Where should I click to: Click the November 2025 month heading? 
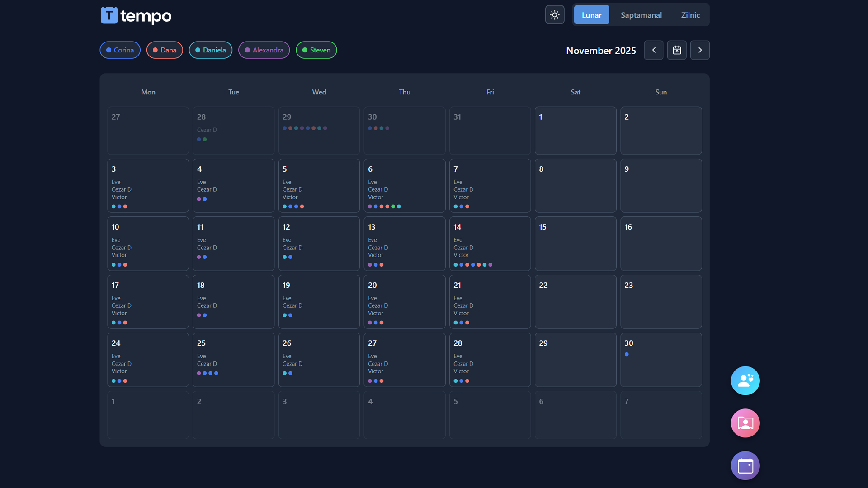(601, 51)
